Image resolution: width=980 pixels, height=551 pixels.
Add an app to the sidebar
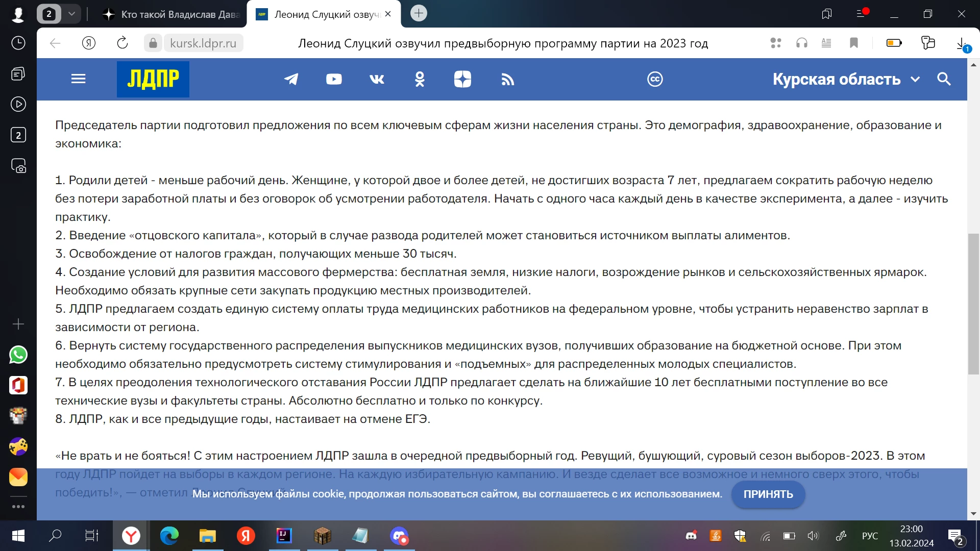click(18, 324)
